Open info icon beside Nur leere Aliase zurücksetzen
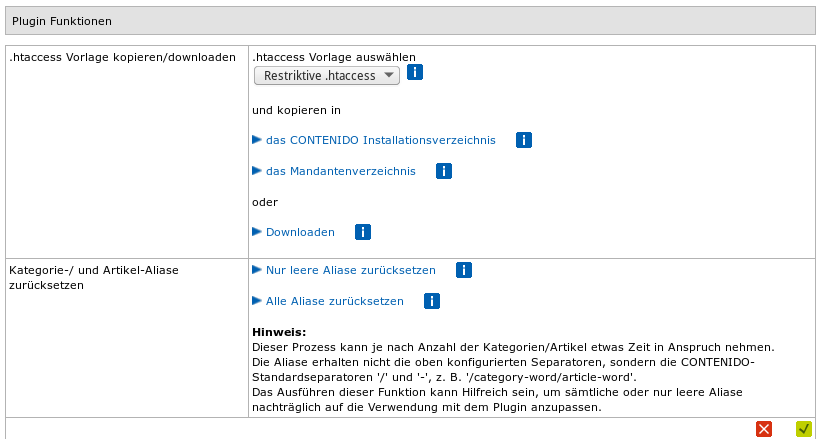Screen dimensions: 821x439 point(464,270)
